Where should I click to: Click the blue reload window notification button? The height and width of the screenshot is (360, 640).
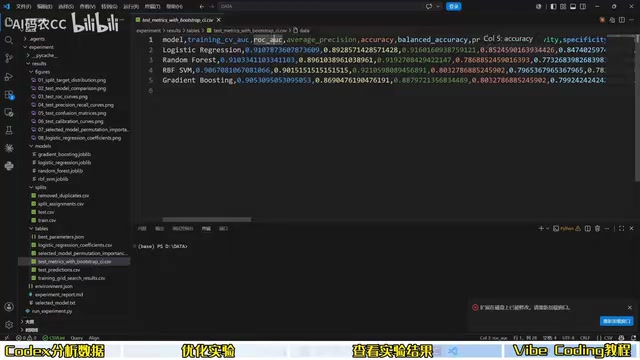pos(616,321)
